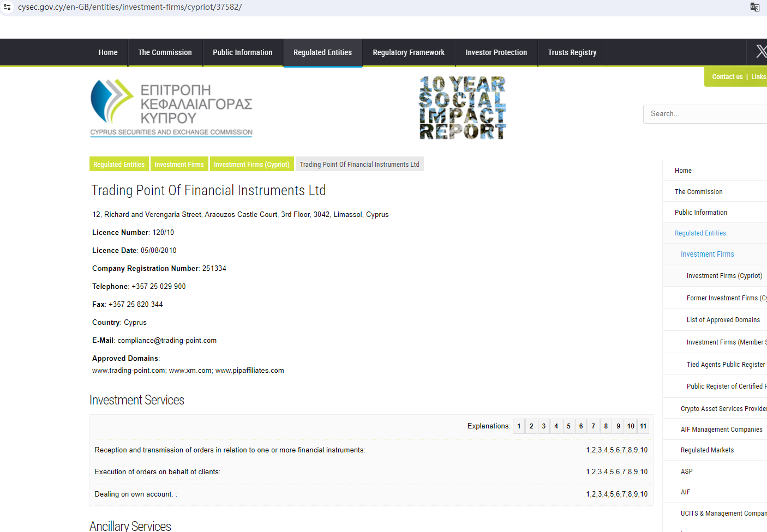
Task: Show explanation number 2
Action: click(x=531, y=426)
